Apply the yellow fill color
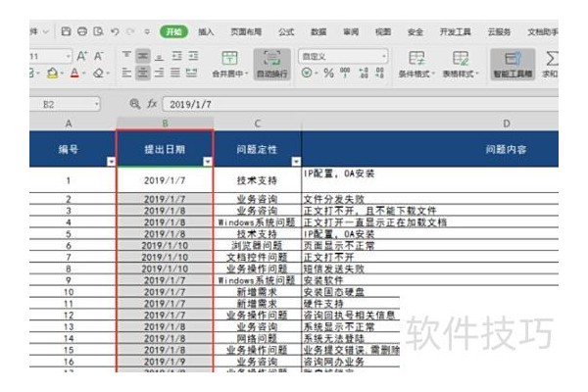The width and height of the screenshot is (588, 392). click(x=52, y=73)
